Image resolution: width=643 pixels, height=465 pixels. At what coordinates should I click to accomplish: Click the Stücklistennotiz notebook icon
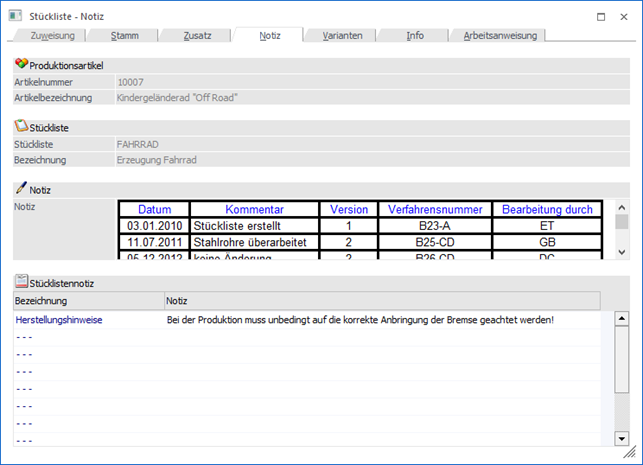coord(21,284)
